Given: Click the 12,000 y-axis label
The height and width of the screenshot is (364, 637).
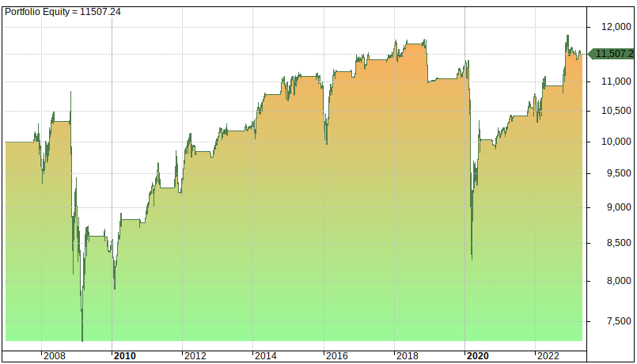Looking at the screenshot, I should tap(615, 26).
